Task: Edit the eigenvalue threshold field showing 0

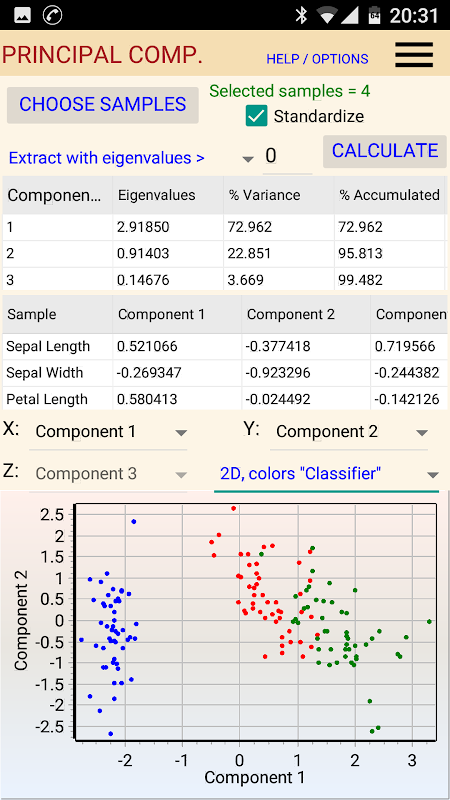Action: [287, 157]
